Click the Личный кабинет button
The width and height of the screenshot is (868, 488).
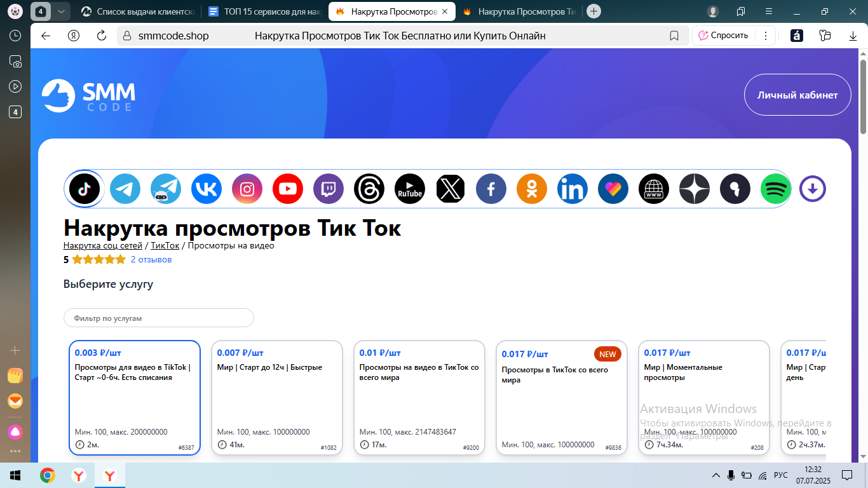(x=797, y=95)
